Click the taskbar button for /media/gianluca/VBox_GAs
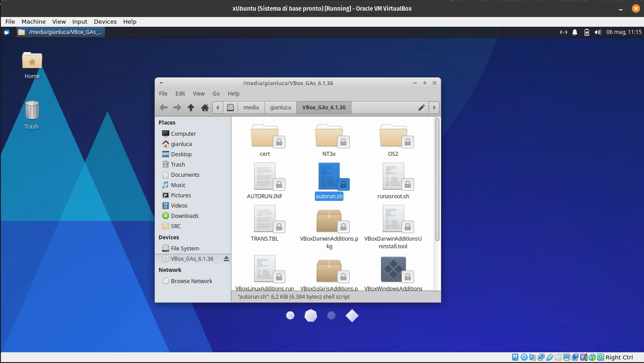 [x=61, y=32]
